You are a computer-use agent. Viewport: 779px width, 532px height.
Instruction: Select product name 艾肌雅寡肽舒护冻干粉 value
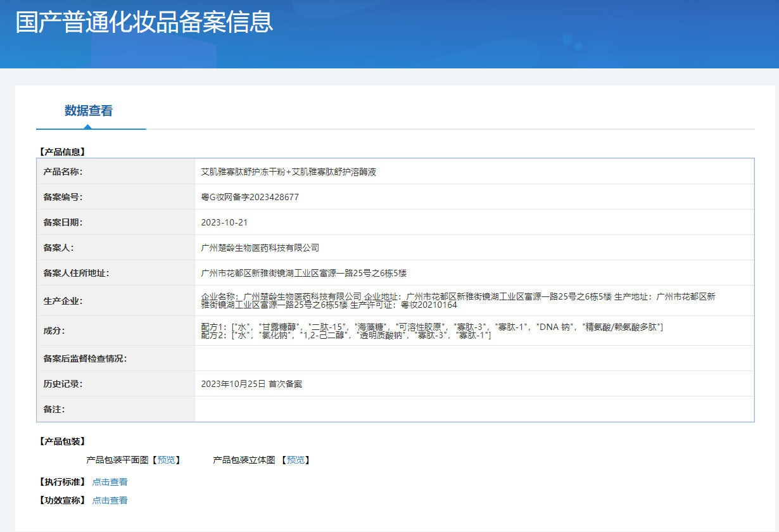pos(289,172)
